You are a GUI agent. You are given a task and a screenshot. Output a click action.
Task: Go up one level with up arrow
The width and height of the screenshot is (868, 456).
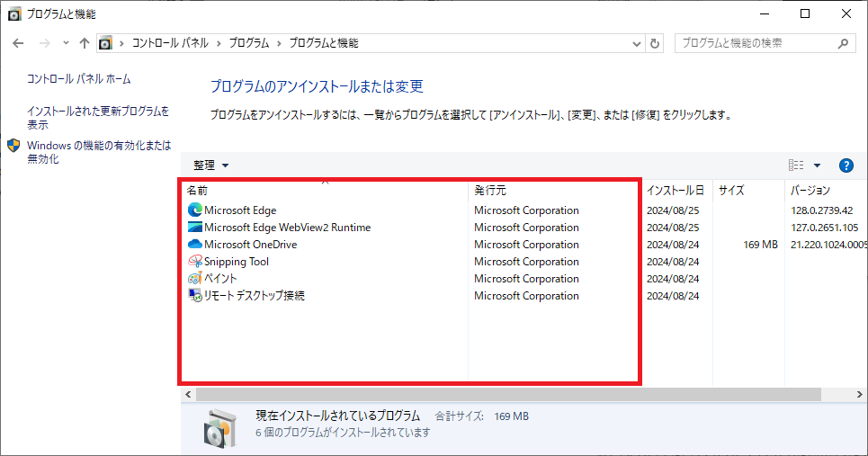pyautogui.click(x=85, y=43)
